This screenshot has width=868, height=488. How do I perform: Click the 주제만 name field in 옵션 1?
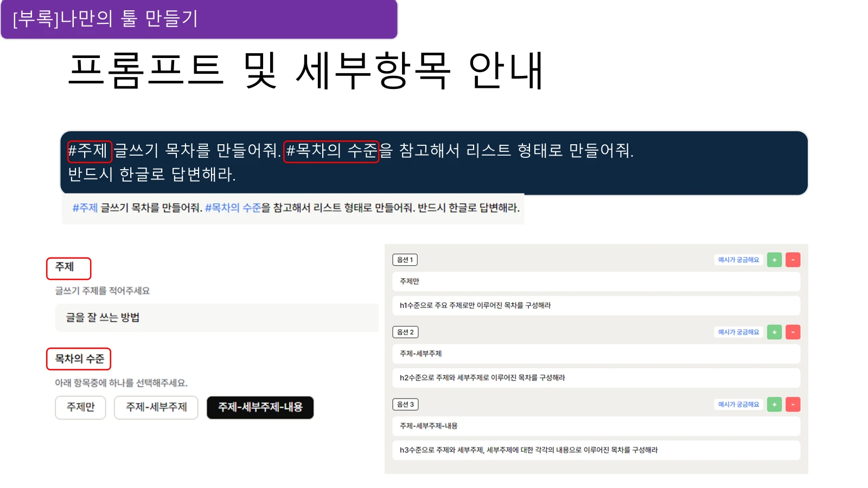click(596, 281)
